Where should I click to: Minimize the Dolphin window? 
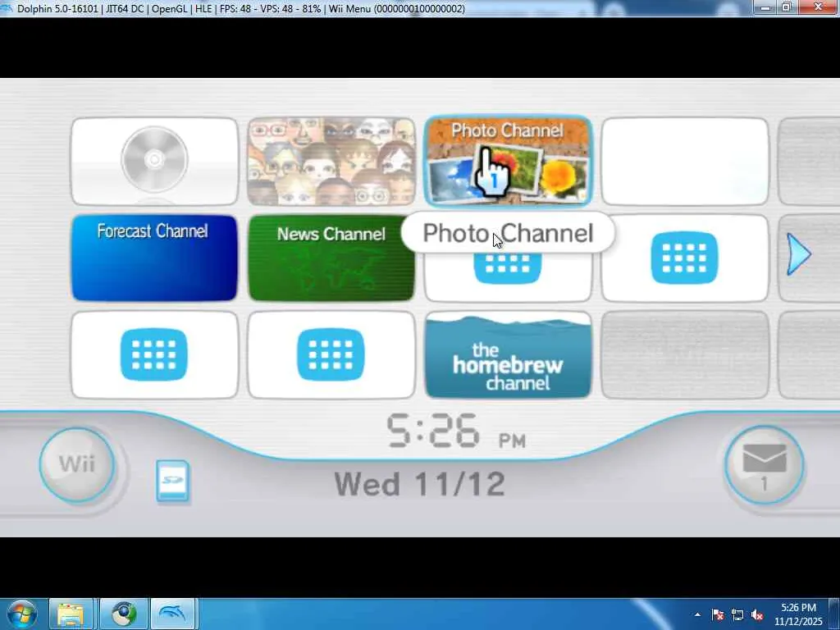pos(765,7)
